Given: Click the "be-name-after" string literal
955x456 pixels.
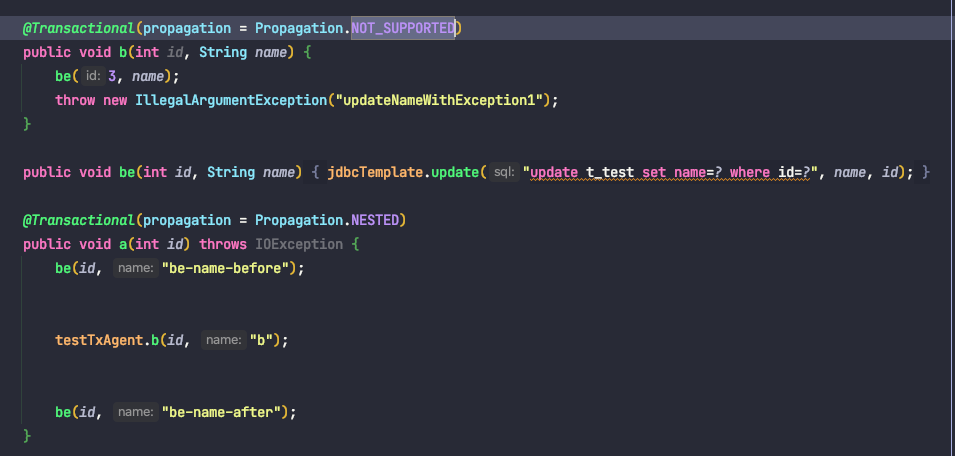Looking at the screenshot, I should 220,412.
